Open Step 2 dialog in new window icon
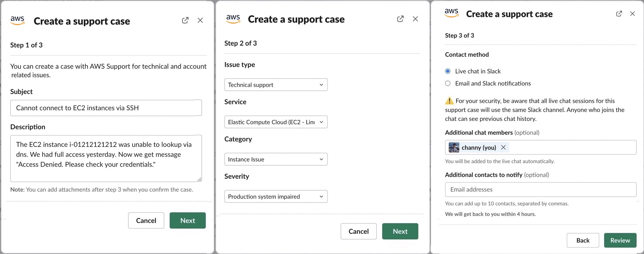Image resolution: width=644 pixels, height=254 pixels. coord(400,19)
